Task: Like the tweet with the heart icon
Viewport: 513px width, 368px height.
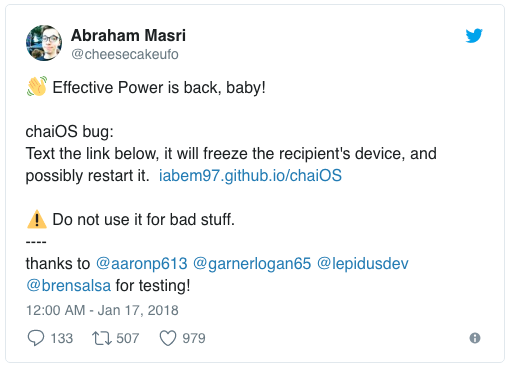Action: pos(168,338)
